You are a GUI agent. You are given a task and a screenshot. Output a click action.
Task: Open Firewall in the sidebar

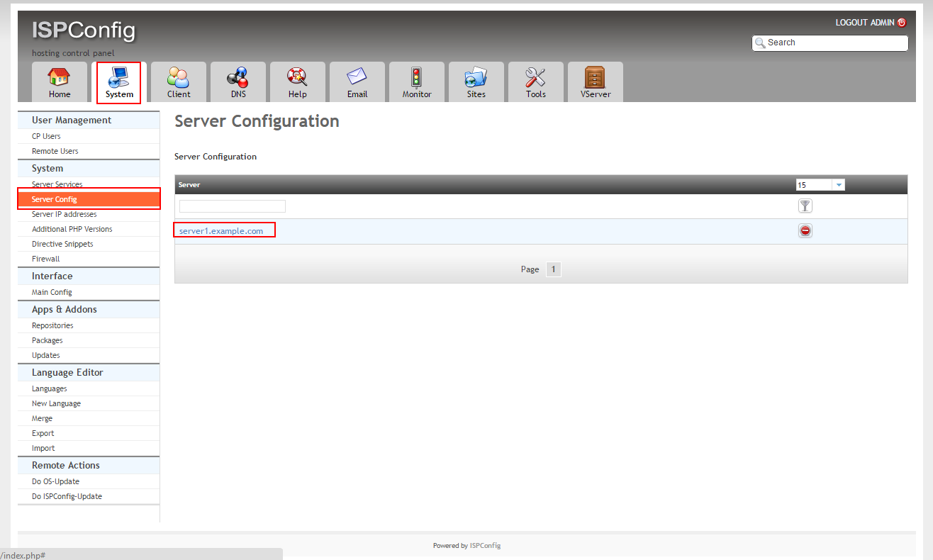pyautogui.click(x=89, y=259)
